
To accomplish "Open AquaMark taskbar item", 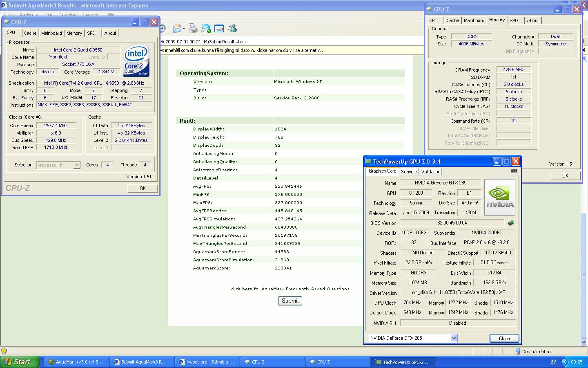I will tap(77, 362).
